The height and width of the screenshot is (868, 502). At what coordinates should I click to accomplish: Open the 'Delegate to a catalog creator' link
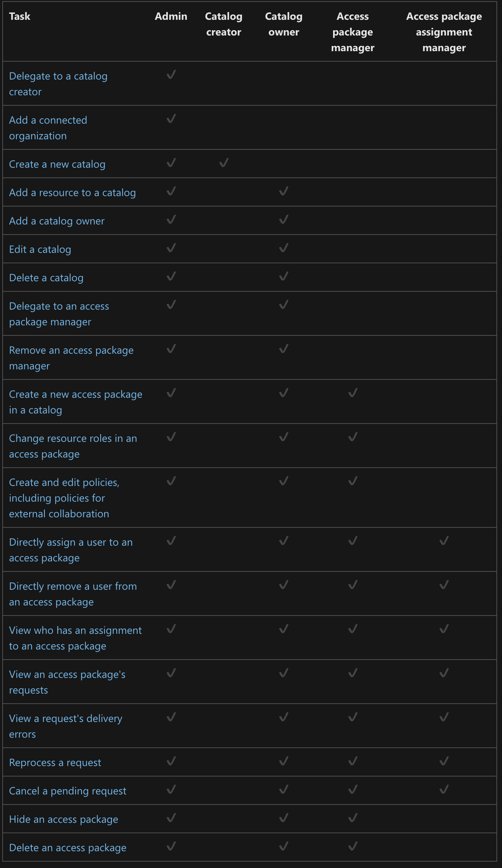click(58, 84)
